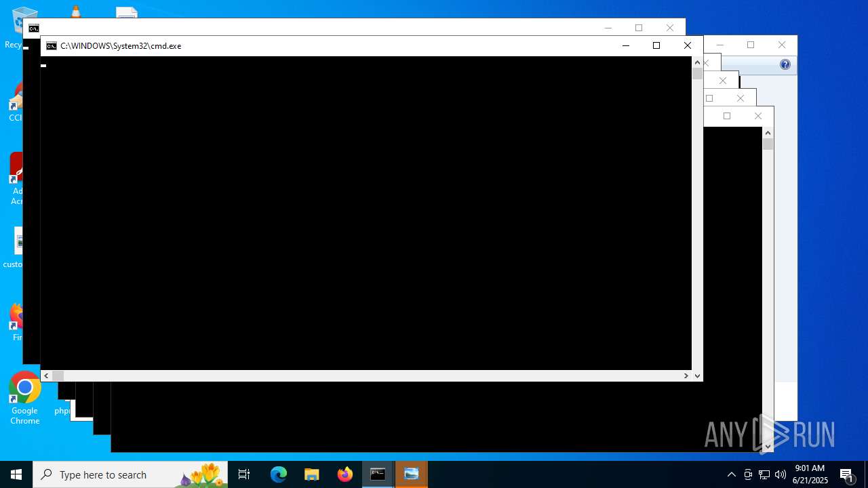The height and width of the screenshot is (488, 868).
Task: Select the Command Prompt taskbar button
Action: 378,474
